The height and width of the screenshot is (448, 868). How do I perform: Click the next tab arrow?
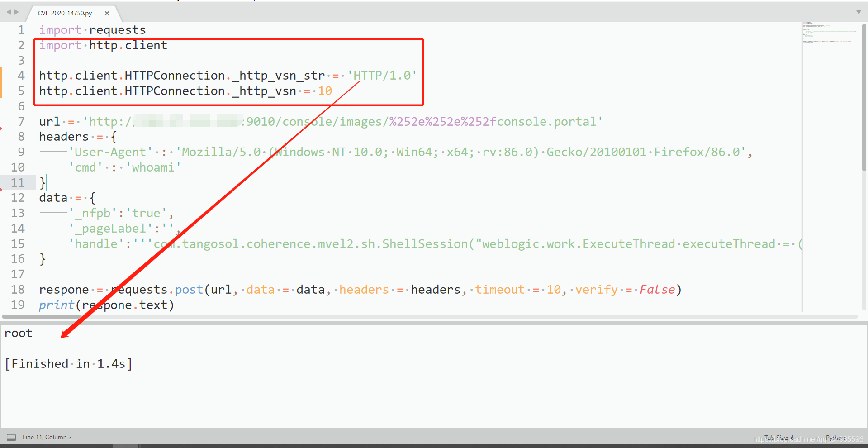click(x=17, y=12)
